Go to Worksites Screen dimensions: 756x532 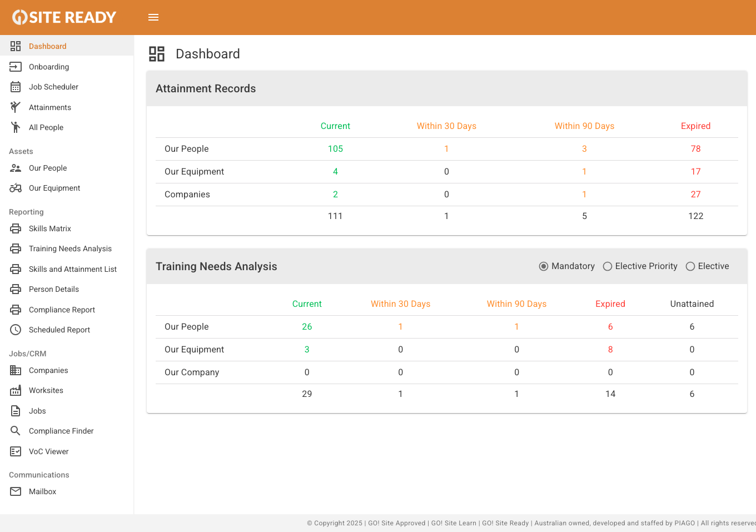pos(67,390)
